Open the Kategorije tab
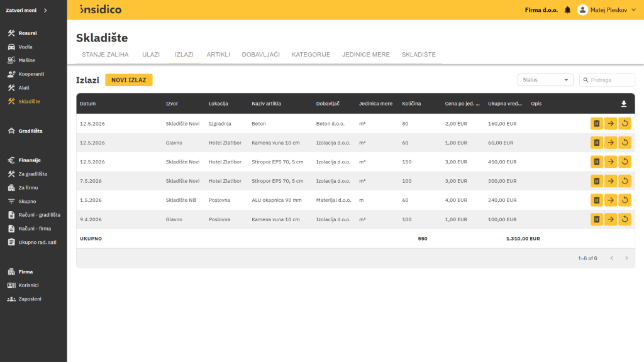This screenshot has height=362, width=644. 311,55
